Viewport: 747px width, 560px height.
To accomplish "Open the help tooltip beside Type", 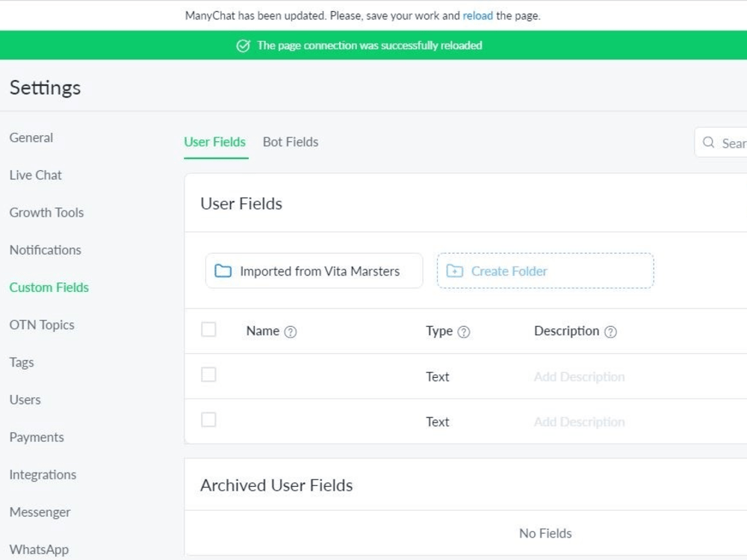I will (464, 331).
